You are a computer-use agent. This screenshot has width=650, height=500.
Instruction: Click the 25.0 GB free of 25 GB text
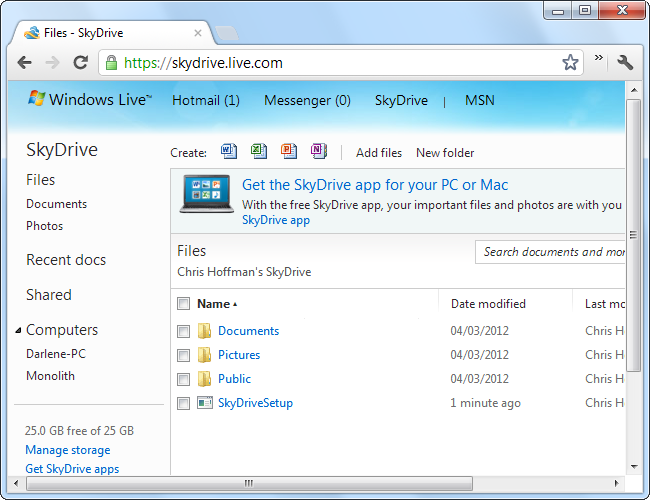(79, 431)
